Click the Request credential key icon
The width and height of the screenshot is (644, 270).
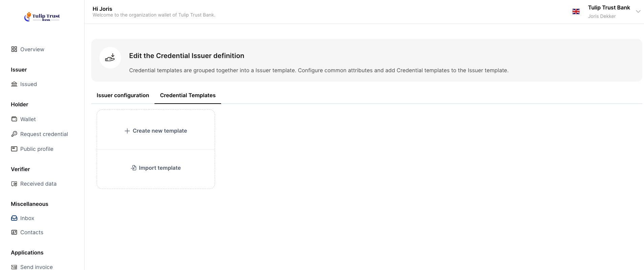click(14, 134)
